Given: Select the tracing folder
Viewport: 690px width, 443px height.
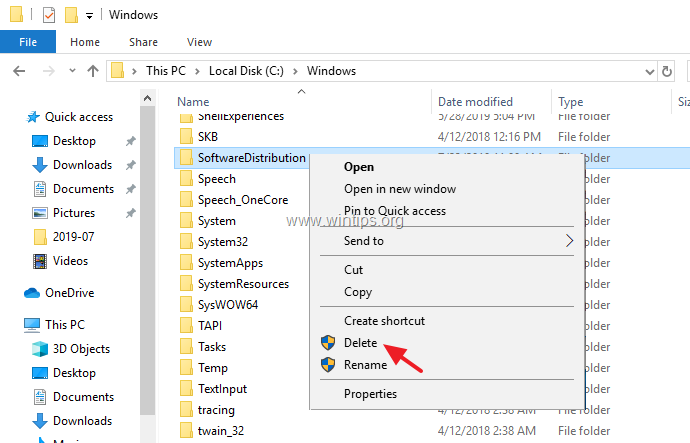Looking at the screenshot, I should pos(216,410).
